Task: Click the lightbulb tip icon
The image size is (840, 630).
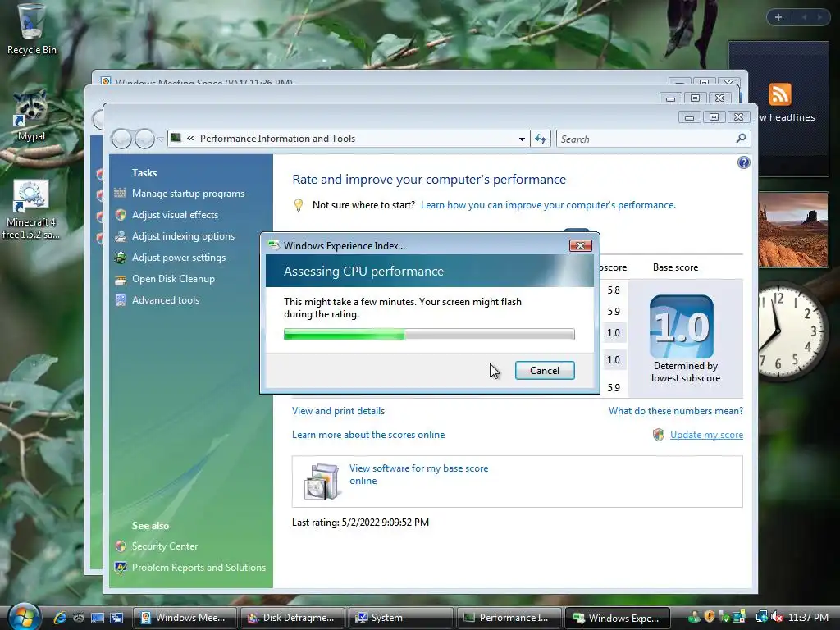Action: [299, 205]
